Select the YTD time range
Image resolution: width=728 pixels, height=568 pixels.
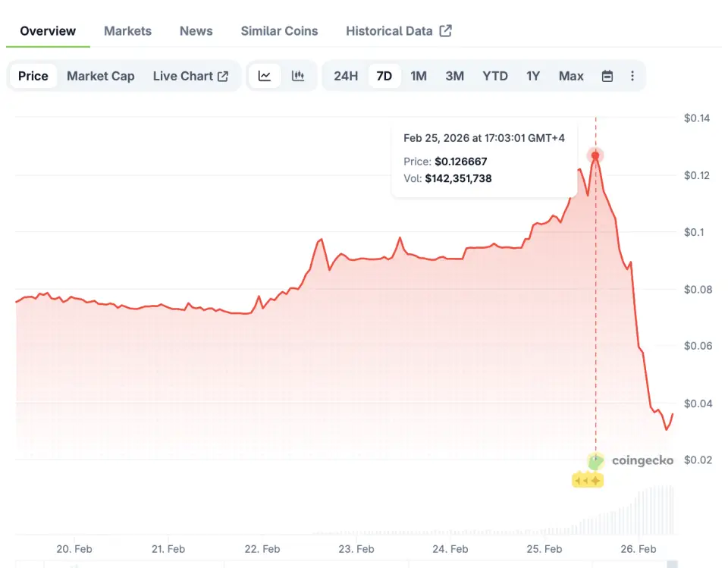point(494,76)
